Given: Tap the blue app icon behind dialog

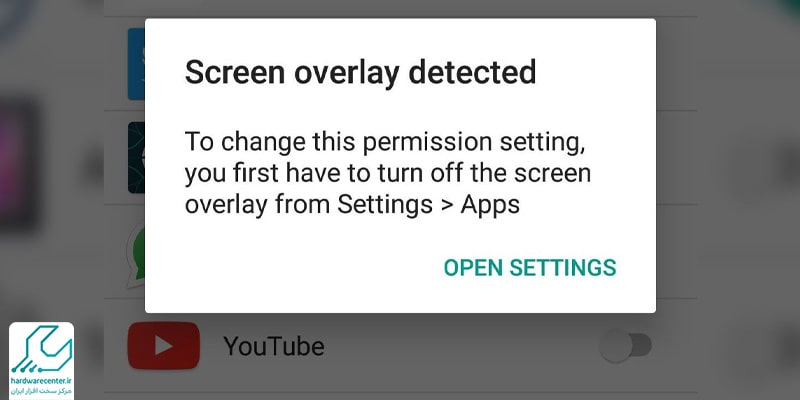Looking at the screenshot, I should click(x=136, y=64).
